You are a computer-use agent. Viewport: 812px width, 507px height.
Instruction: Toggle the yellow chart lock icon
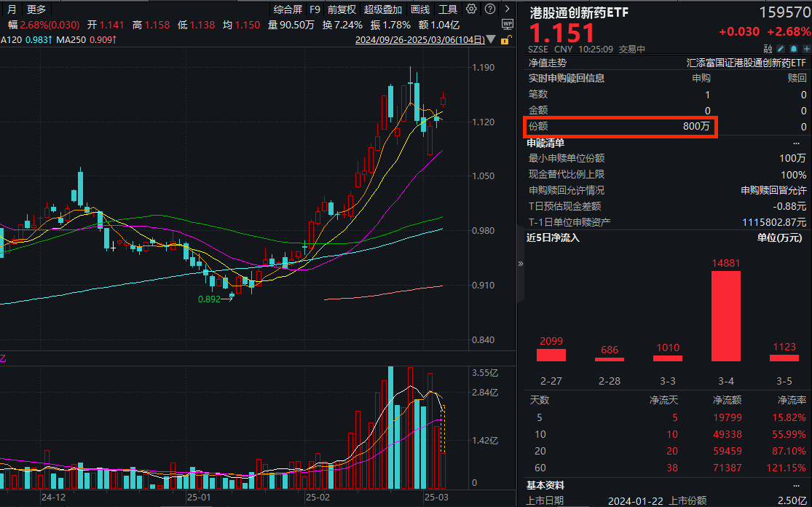(505, 42)
